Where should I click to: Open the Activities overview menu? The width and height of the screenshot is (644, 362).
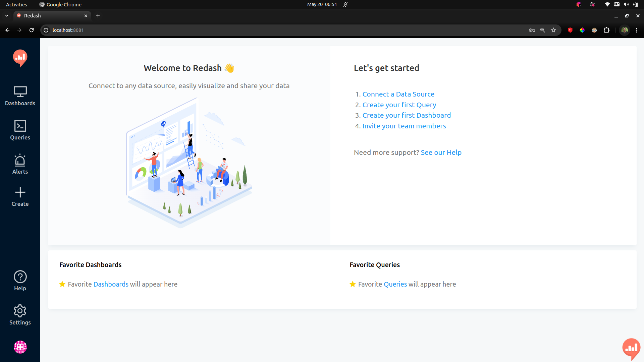16,4
